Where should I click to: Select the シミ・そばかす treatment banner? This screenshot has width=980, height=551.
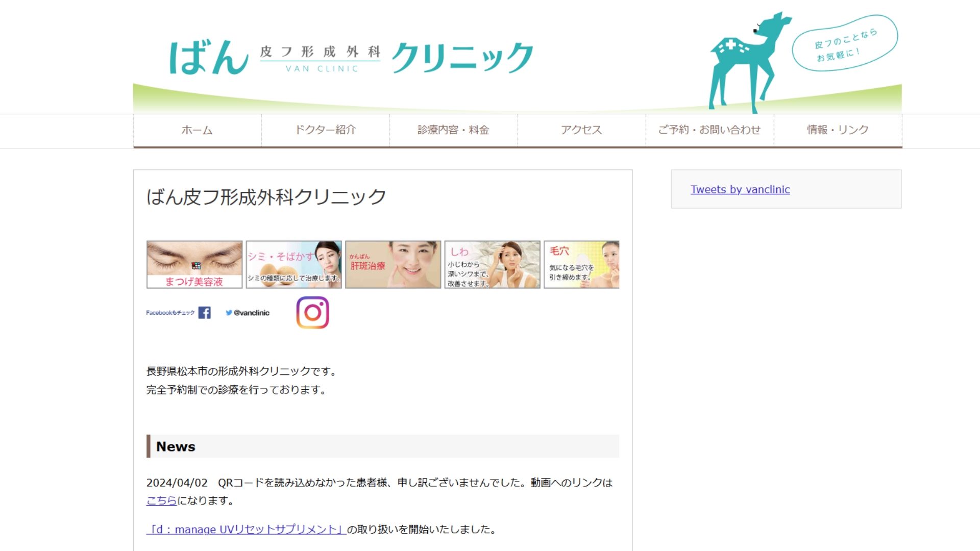pyautogui.click(x=293, y=264)
